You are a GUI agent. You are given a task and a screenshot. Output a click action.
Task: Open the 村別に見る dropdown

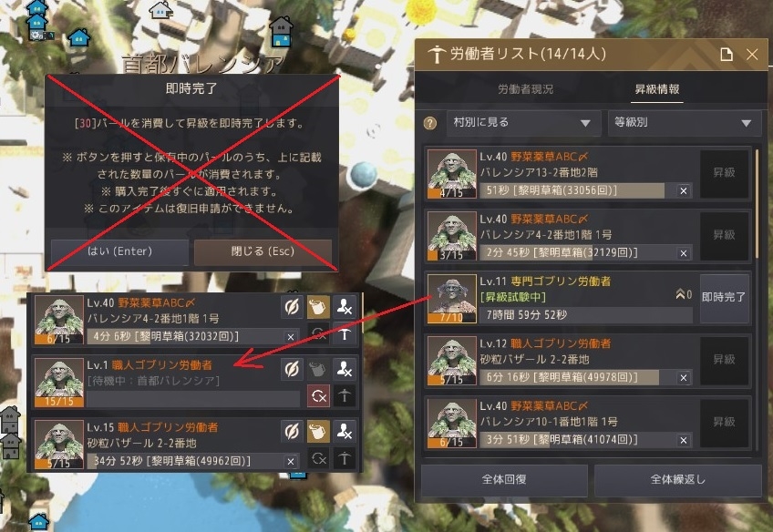tap(523, 123)
